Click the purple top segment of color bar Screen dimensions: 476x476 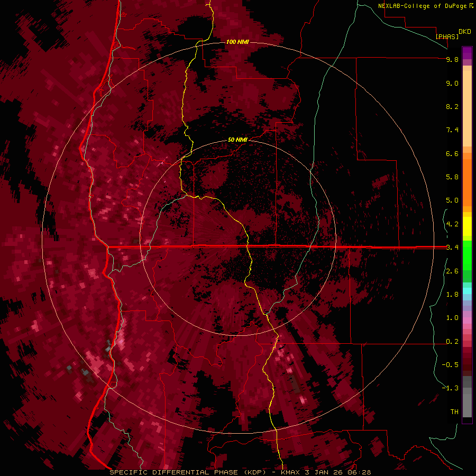pyautogui.click(x=467, y=53)
